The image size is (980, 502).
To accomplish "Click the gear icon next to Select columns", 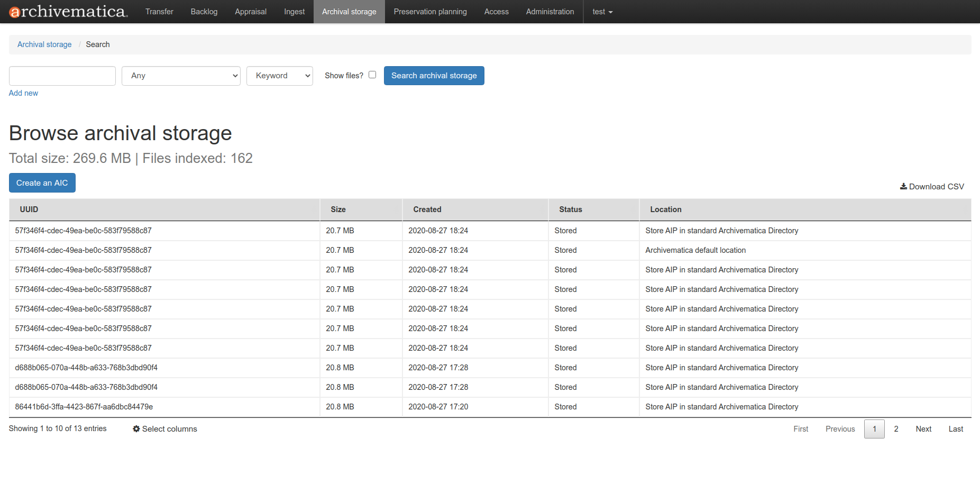I will [137, 428].
